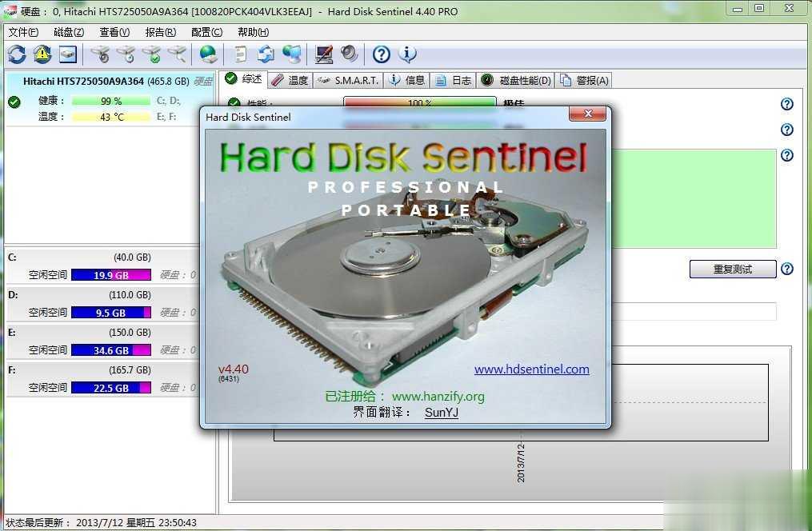This screenshot has width=812, height=531.
Task: Switch to the 温度 tab
Action: click(x=290, y=80)
